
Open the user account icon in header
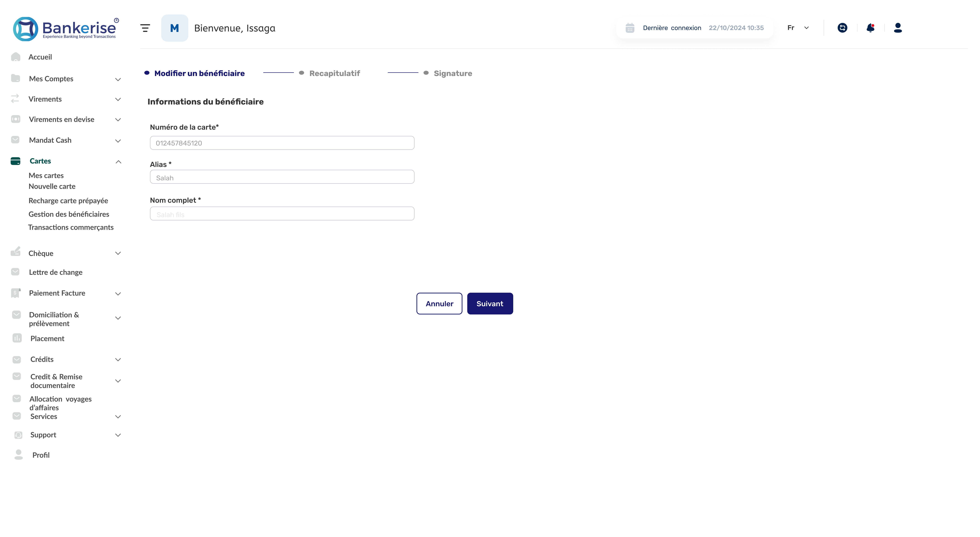coord(898,28)
